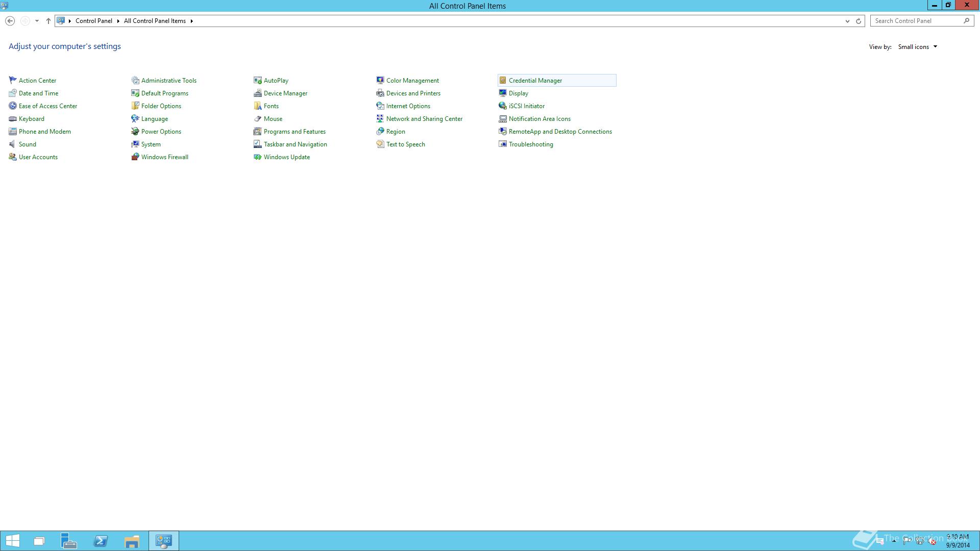
Task: Launch PowerShell from the taskbar
Action: 101,541
